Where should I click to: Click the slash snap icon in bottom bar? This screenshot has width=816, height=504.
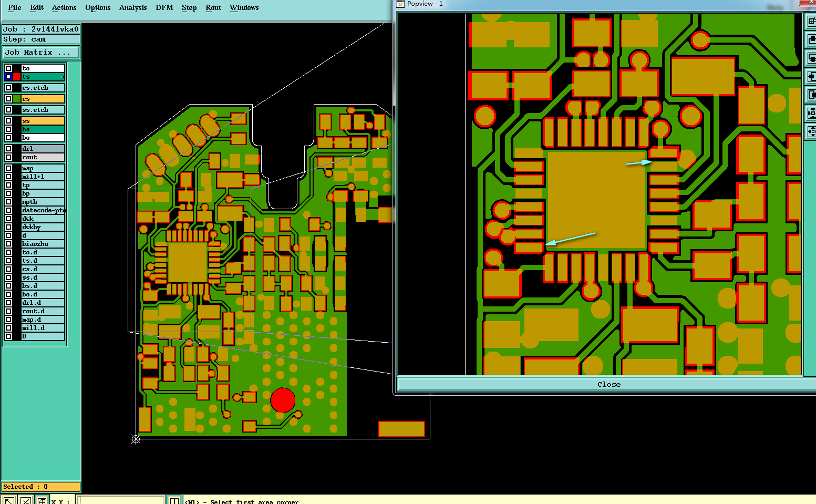[25, 500]
